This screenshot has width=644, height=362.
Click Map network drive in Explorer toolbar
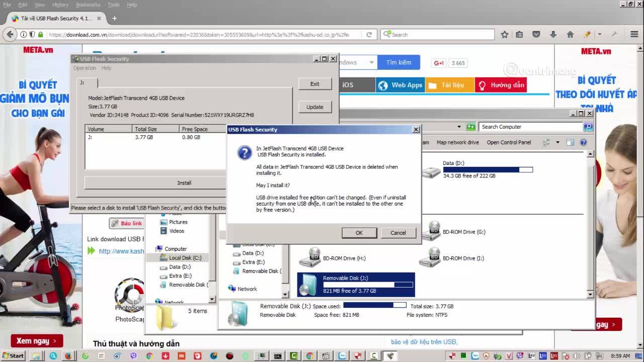(x=457, y=142)
